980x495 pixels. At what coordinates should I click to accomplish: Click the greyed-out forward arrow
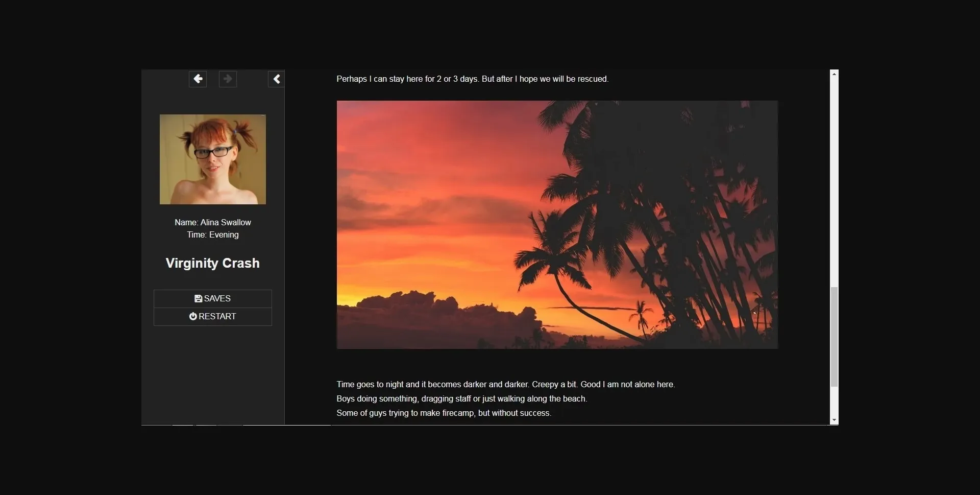[x=228, y=79]
